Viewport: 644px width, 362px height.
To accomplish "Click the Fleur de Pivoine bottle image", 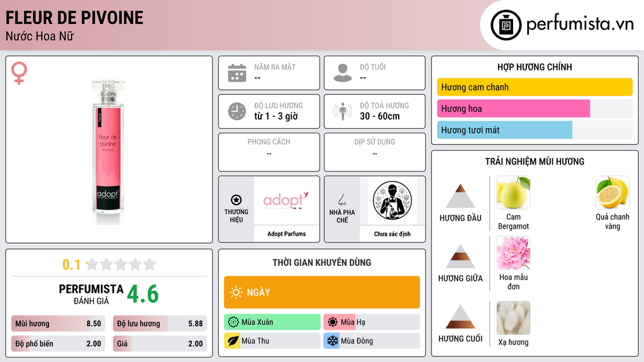I will [x=108, y=152].
